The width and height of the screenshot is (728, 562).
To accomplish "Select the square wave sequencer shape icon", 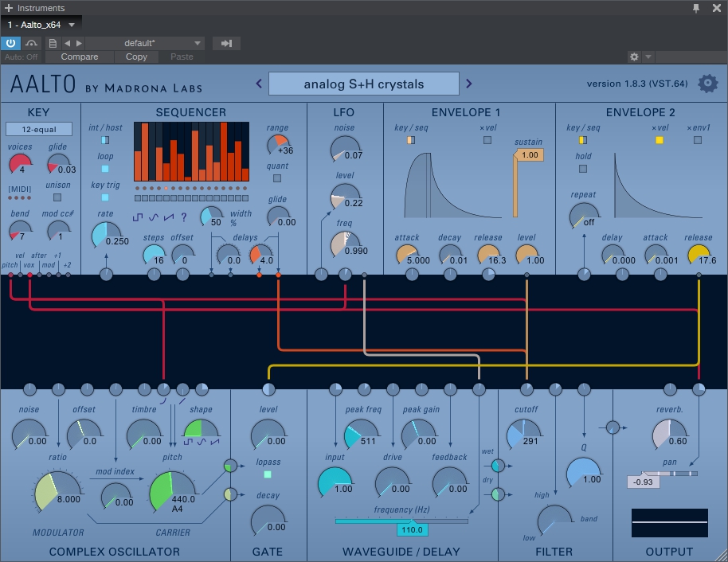I will [138, 217].
